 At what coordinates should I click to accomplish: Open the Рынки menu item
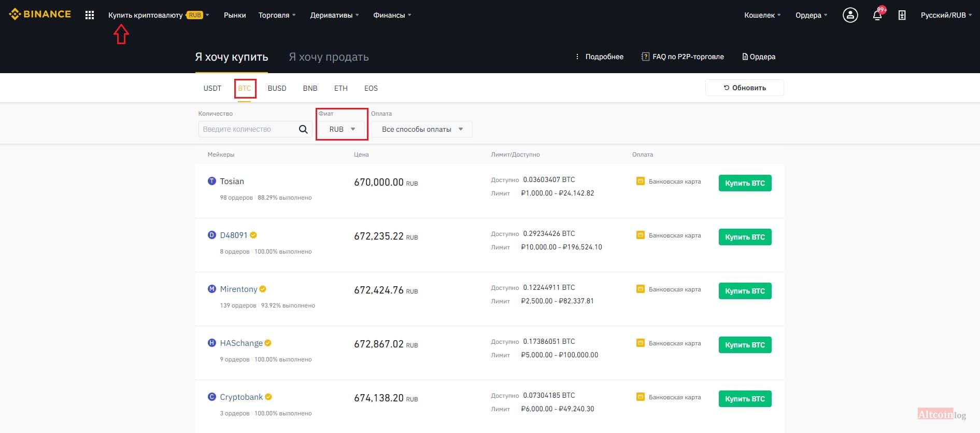click(x=235, y=15)
